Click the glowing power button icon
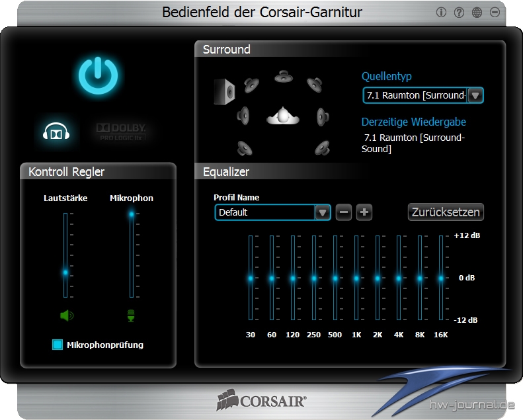This screenshot has width=523, height=420. coord(98,75)
